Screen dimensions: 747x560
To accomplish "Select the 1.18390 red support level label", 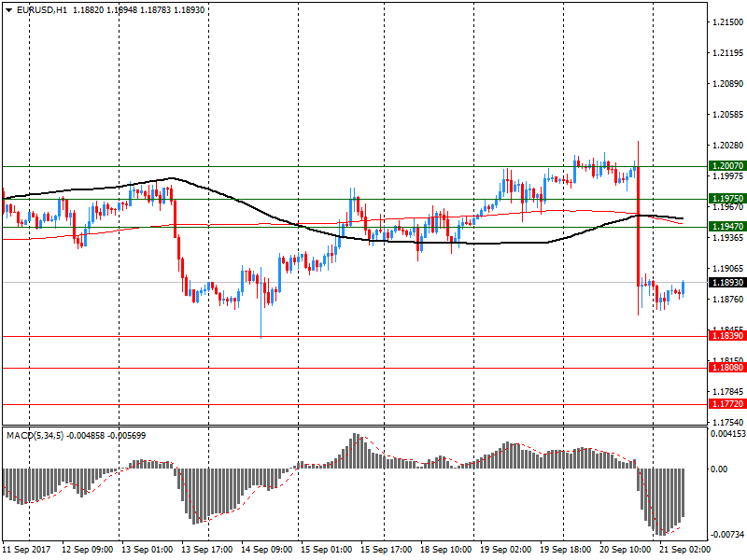I will click(727, 336).
